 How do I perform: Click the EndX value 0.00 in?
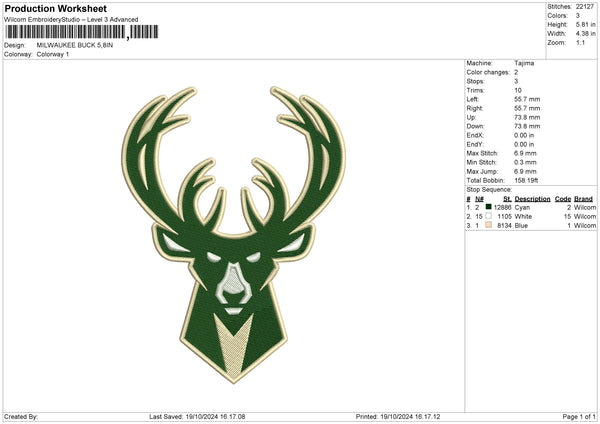(x=524, y=135)
